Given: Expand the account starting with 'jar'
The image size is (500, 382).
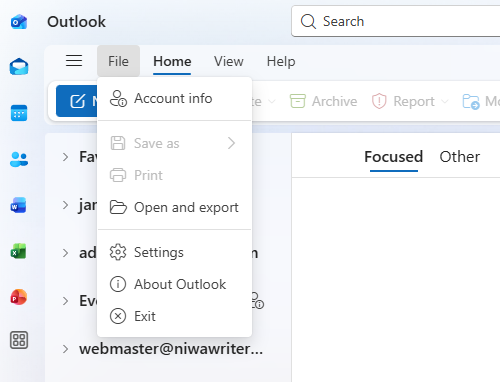Looking at the screenshot, I should 65,205.
